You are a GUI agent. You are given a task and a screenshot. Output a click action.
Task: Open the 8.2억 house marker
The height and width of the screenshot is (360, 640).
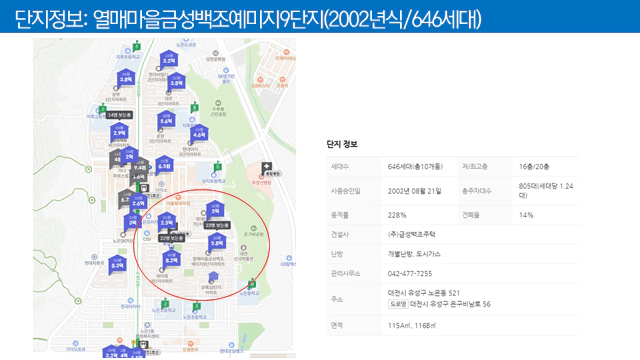[x=171, y=259]
